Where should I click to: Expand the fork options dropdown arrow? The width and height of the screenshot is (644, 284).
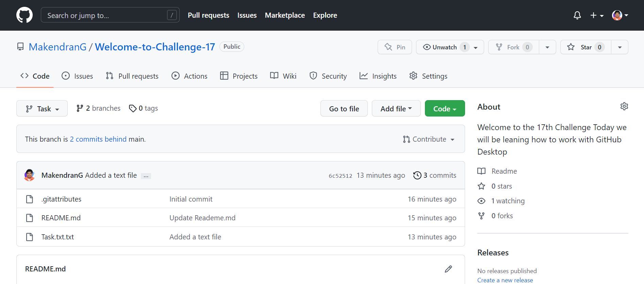(x=547, y=47)
